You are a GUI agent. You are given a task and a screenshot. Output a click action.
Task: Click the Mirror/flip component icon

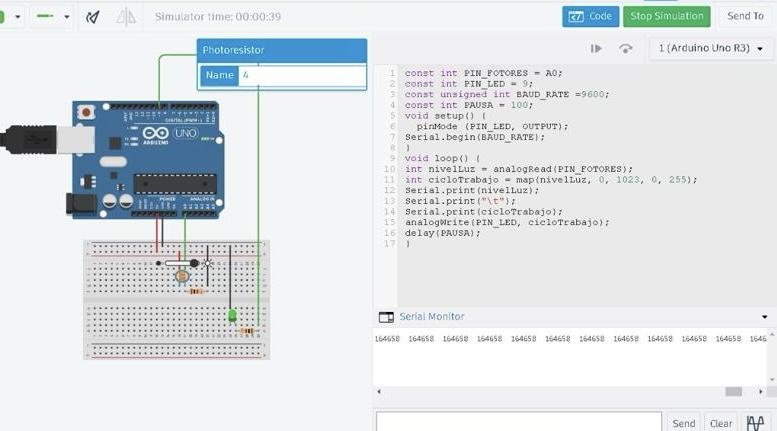point(126,17)
